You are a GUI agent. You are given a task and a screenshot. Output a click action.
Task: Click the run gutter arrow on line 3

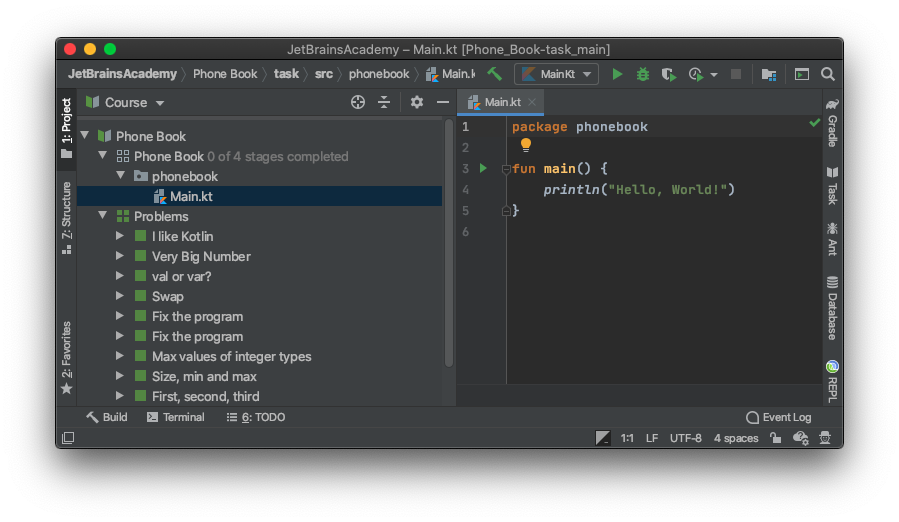[483, 168]
